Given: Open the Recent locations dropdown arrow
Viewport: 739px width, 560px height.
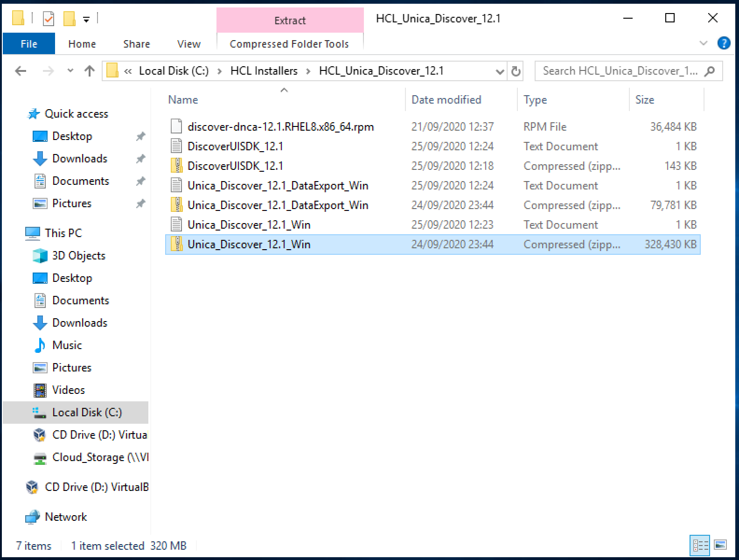Looking at the screenshot, I should [70, 71].
